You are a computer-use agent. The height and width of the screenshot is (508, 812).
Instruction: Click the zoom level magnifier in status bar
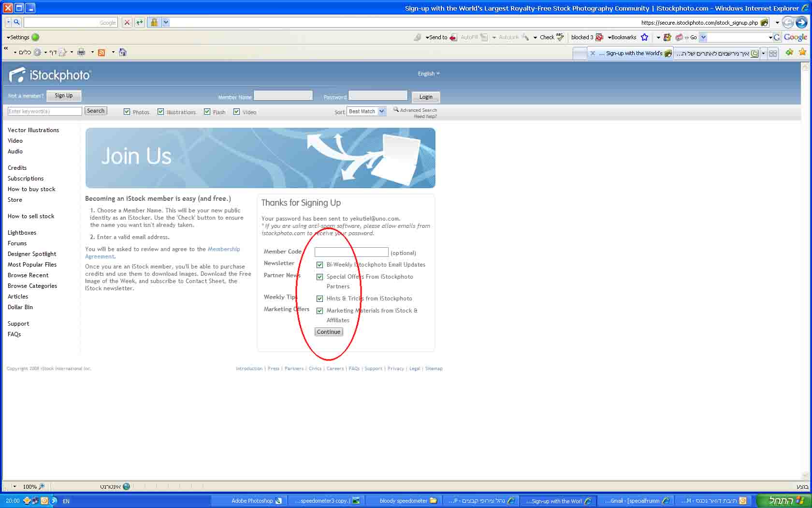pyautogui.click(x=42, y=487)
